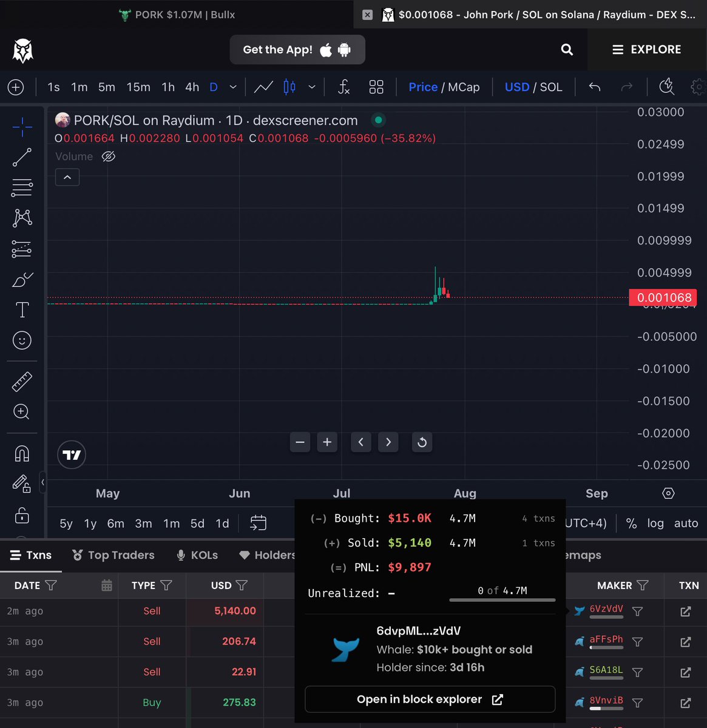
Task: Collapse the left drawing toolbar
Action: click(x=42, y=483)
